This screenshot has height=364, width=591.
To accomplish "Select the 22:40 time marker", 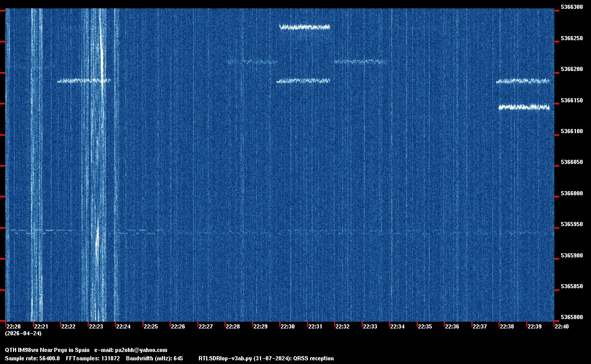I will pyautogui.click(x=561, y=326).
